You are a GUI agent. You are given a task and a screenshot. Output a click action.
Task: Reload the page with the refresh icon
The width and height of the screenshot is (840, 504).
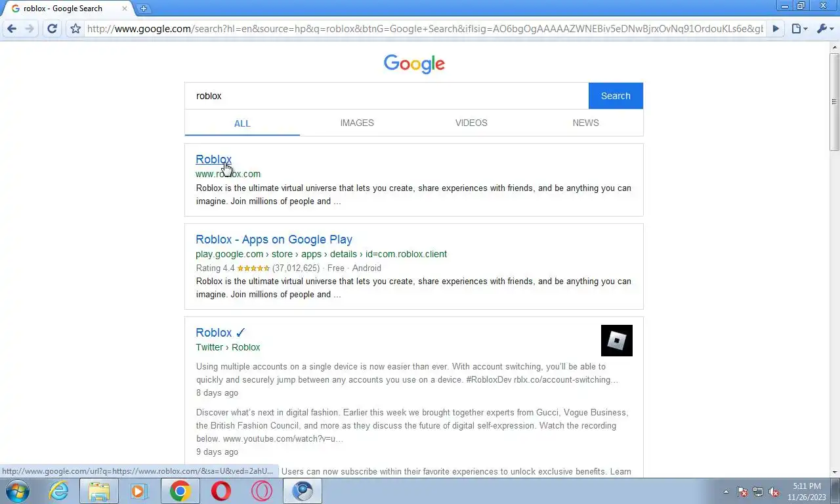[x=52, y=29]
